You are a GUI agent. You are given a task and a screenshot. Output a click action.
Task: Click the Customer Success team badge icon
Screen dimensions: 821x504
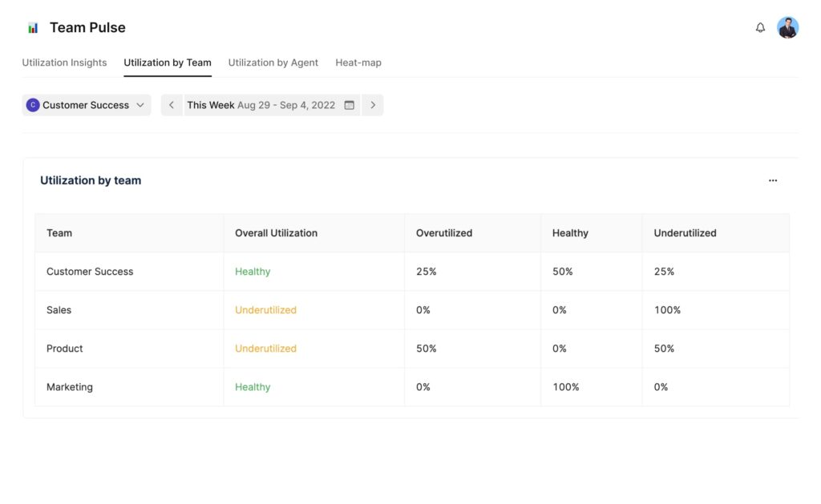(x=32, y=104)
